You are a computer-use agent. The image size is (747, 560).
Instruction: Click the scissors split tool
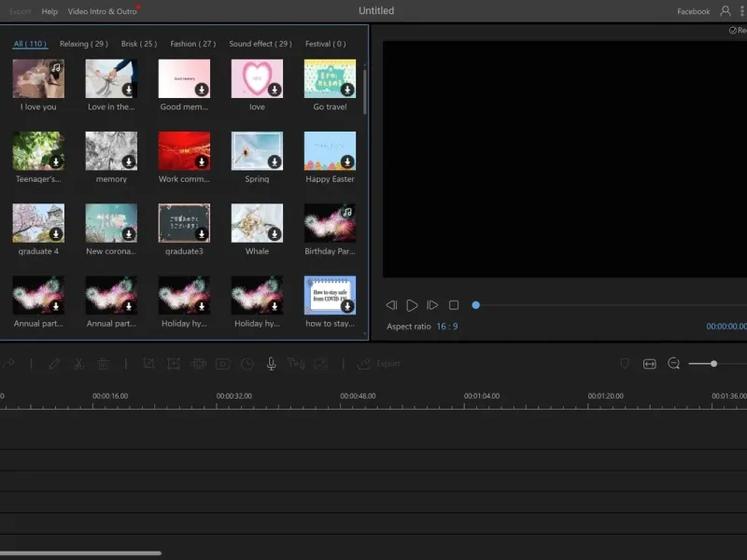pyautogui.click(x=78, y=364)
